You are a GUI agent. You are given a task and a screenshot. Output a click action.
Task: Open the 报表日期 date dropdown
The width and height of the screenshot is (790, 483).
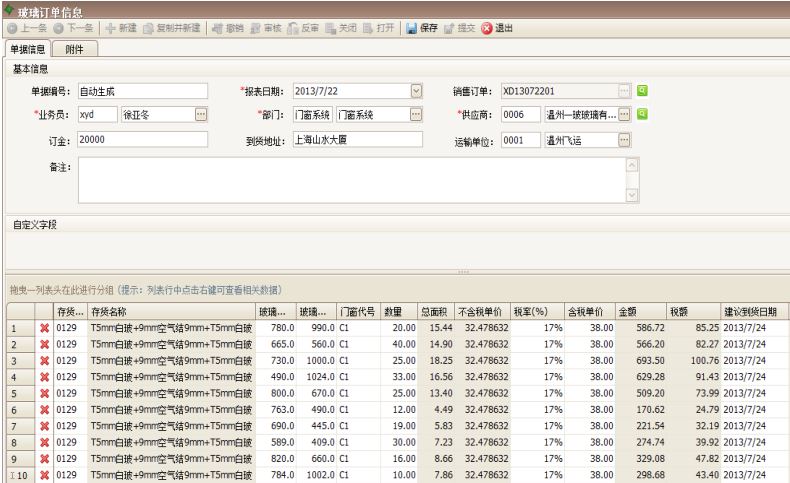pyautogui.click(x=416, y=91)
